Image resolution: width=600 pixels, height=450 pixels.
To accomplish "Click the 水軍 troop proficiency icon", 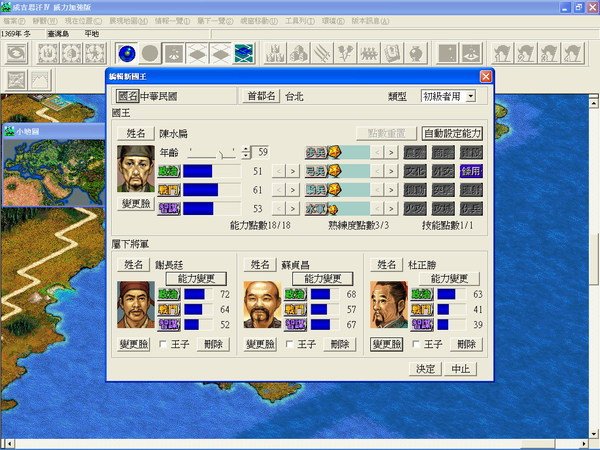I will [317, 209].
